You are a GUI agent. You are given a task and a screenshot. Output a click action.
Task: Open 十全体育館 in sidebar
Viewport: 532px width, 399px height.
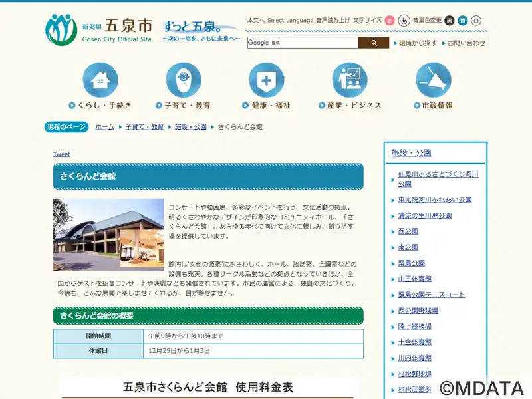click(414, 342)
